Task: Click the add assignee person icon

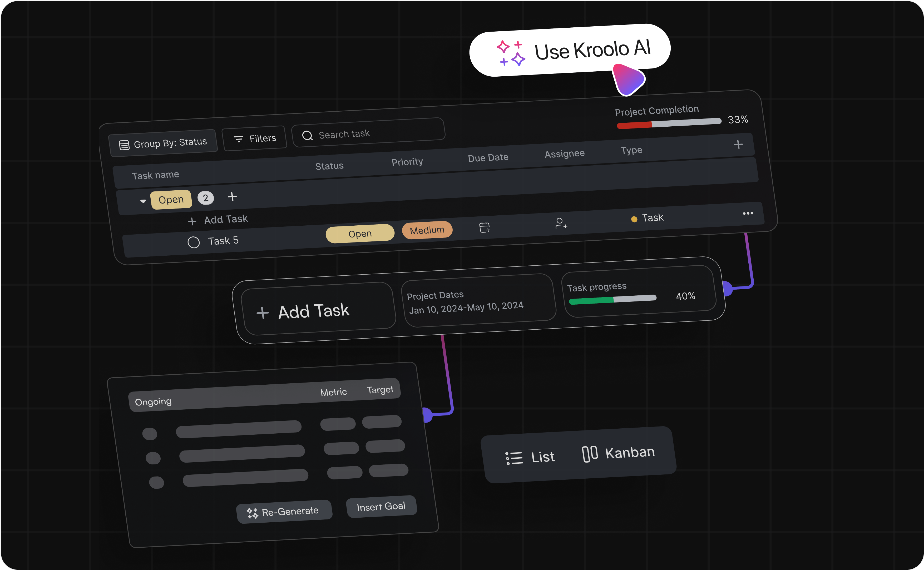Action: pyautogui.click(x=561, y=223)
